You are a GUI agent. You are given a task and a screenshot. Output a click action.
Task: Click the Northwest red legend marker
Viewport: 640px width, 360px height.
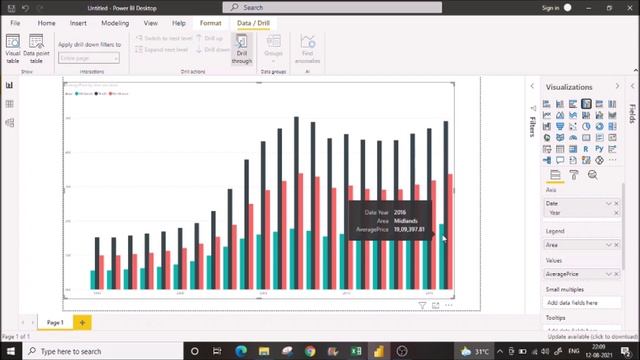coord(111,94)
